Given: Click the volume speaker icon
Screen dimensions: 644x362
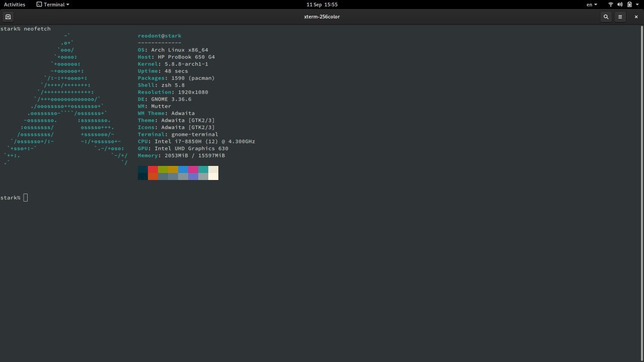Looking at the screenshot, I should point(620,5).
